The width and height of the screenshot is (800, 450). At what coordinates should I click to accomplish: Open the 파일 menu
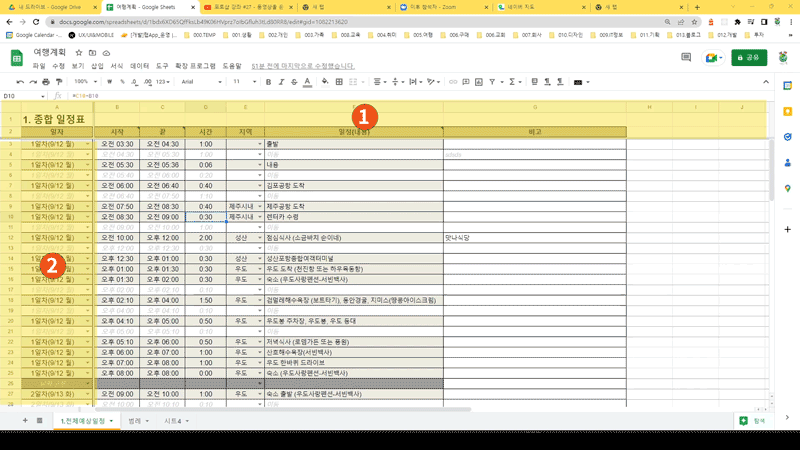point(39,66)
